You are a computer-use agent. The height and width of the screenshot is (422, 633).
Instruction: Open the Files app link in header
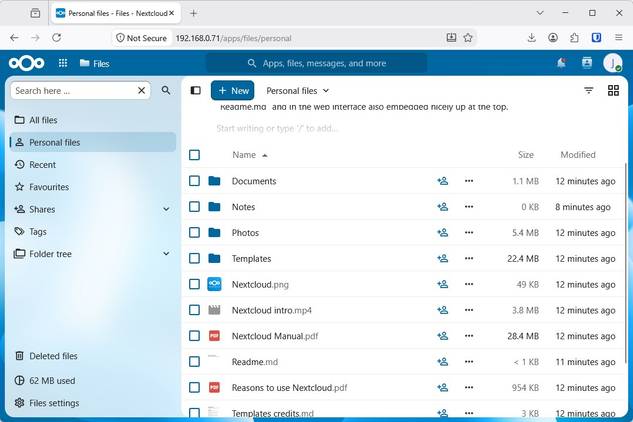(x=94, y=63)
